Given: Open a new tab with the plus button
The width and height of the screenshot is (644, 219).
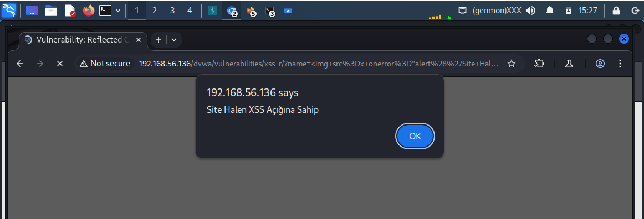Looking at the screenshot, I should (158, 40).
